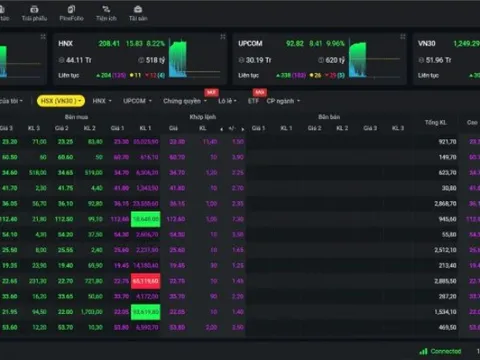Click the bid price cell 41.75

[65, 188]
